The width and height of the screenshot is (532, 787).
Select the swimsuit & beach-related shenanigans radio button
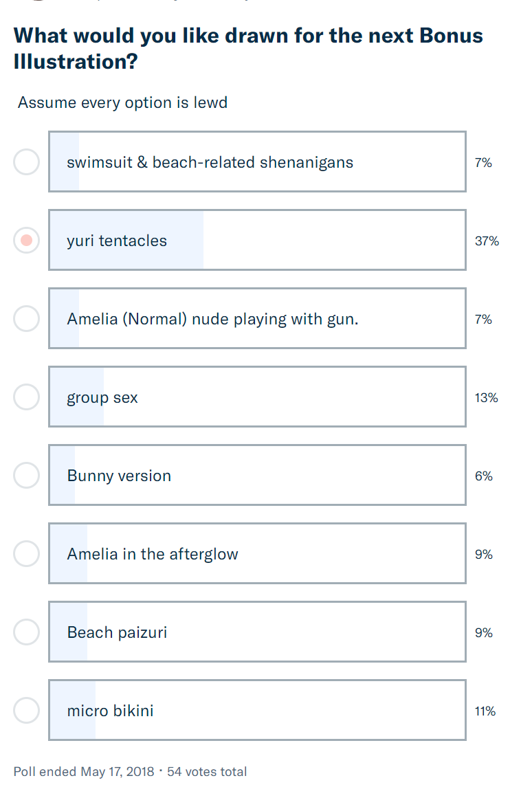click(x=27, y=162)
